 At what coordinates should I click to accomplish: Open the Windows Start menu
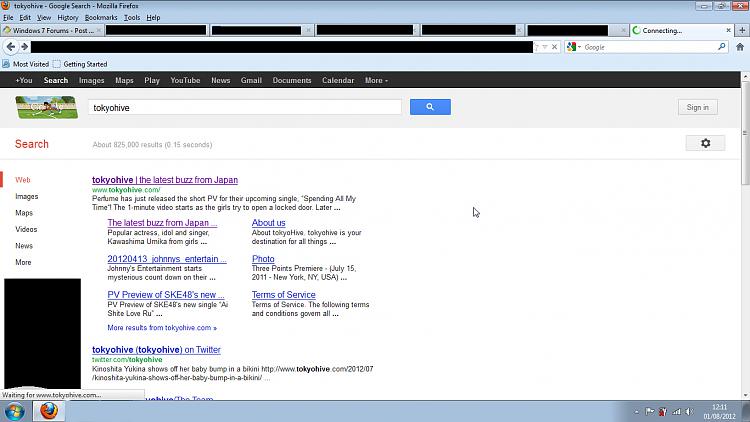coord(14,411)
